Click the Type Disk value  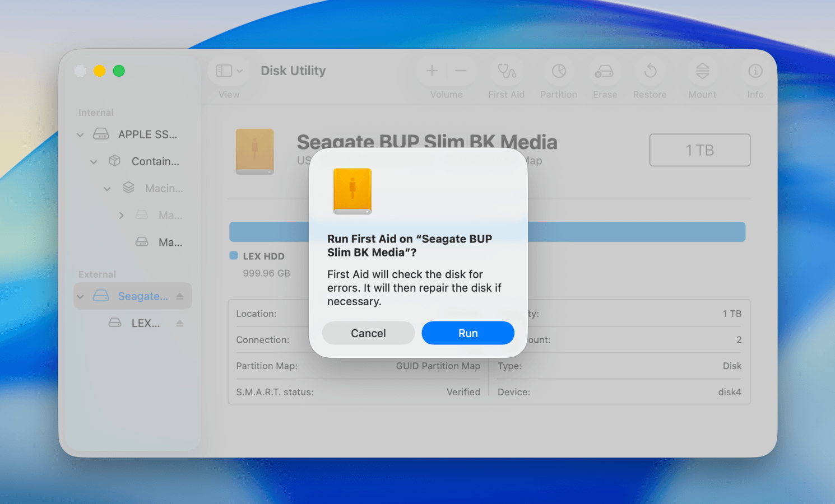coord(732,366)
